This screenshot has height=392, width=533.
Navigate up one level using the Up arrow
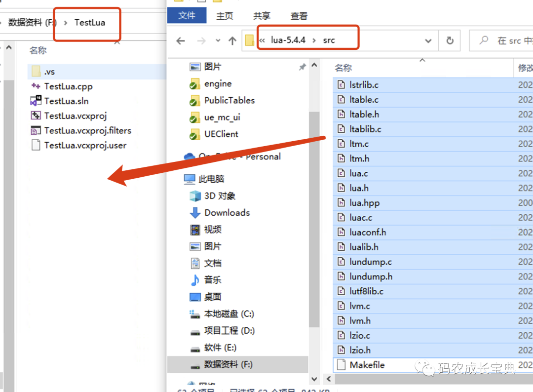point(232,40)
